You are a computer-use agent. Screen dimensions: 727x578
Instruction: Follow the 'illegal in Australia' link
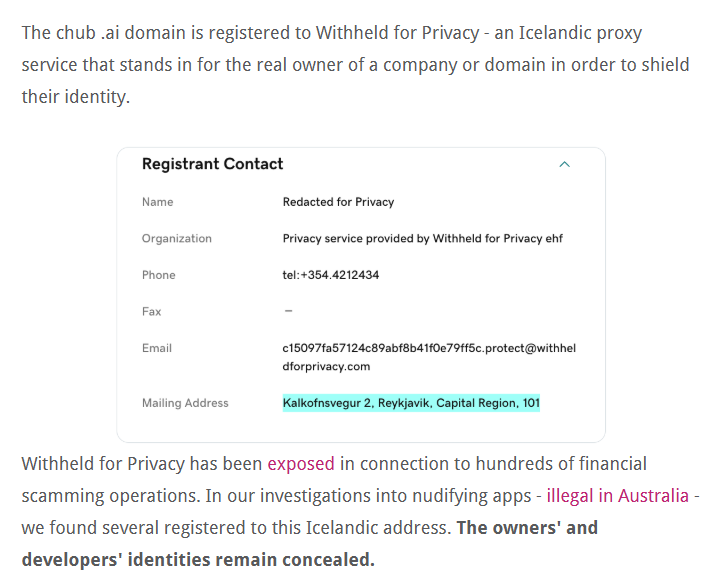click(618, 496)
